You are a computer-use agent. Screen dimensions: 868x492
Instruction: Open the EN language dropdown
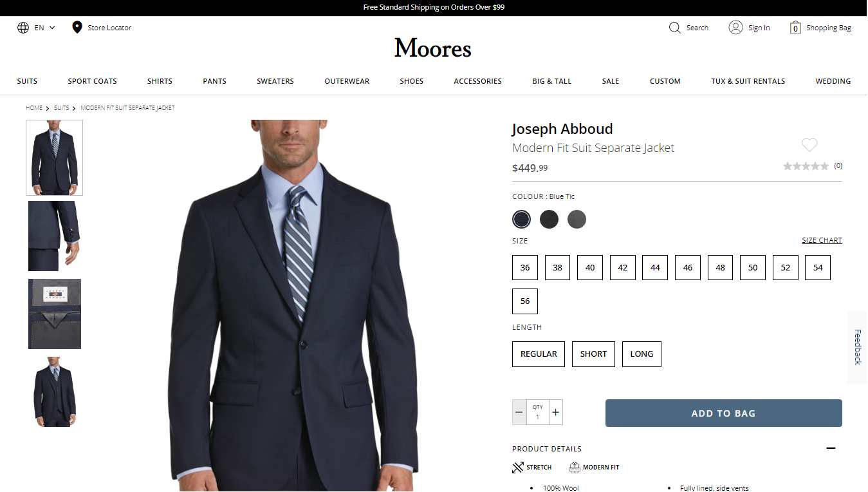(44, 28)
